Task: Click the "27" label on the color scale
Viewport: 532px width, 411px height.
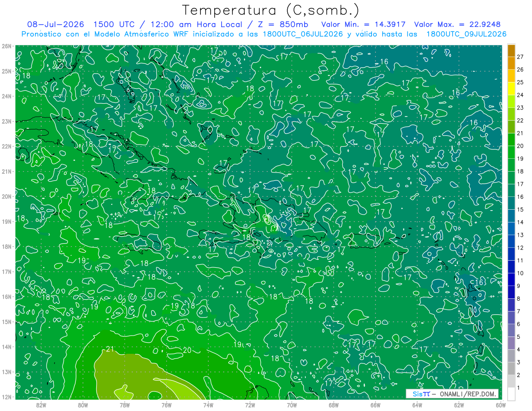Action: [x=520, y=56]
